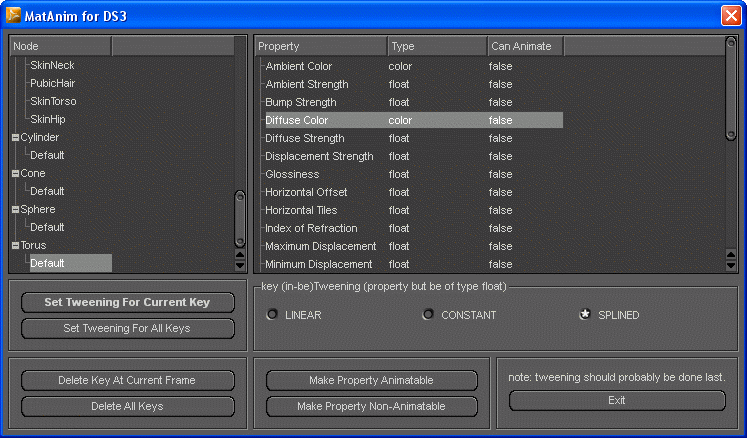Collapse the Cone node
This screenshot has width=747, height=438.
[x=15, y=173]
